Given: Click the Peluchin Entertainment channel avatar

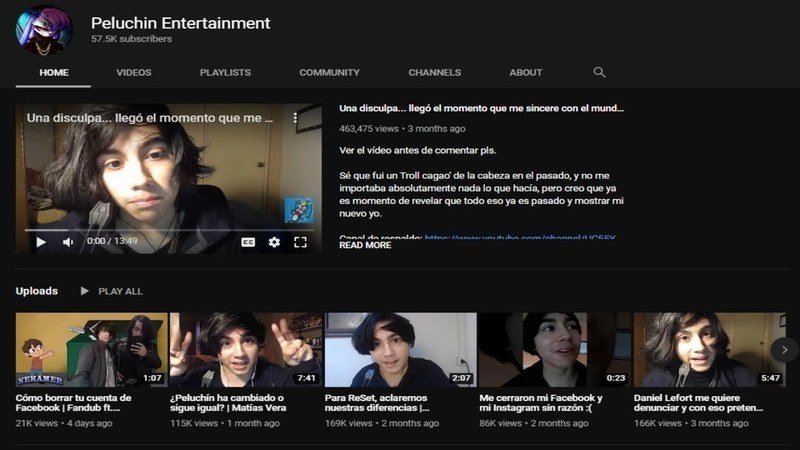Looking at the screenshot, I should click(44, 30).
